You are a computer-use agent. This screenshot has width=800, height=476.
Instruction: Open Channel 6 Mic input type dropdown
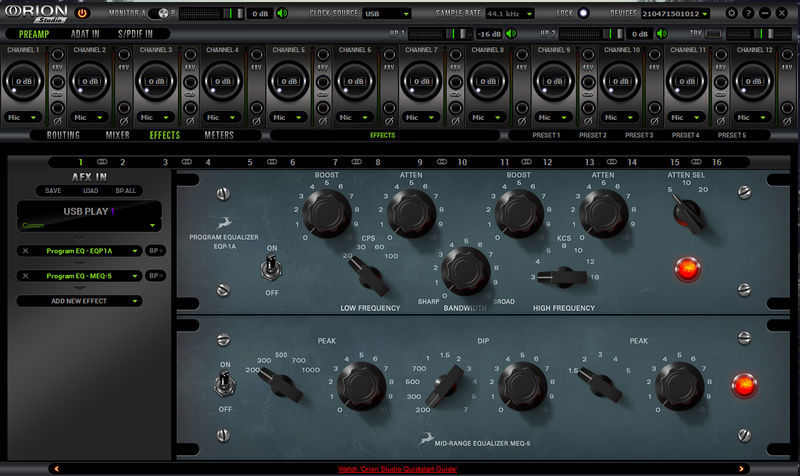354,117
